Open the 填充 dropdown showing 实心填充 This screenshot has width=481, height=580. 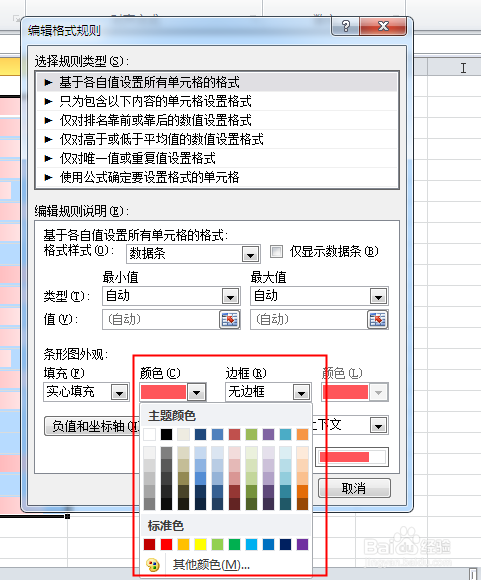point(86,392)
